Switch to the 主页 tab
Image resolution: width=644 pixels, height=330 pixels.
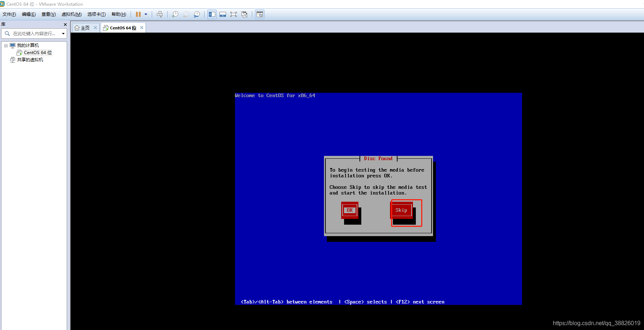pyautogui.click(x=85, y=28)
